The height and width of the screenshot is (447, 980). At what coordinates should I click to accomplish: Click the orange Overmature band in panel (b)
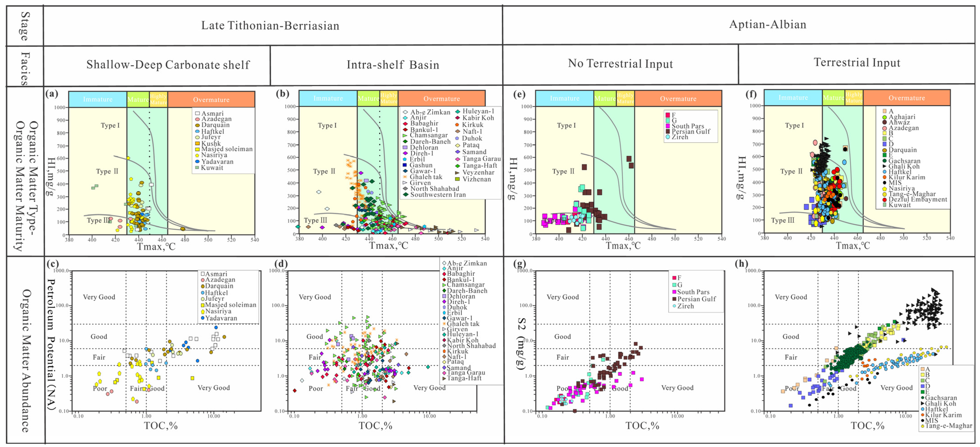441,99
